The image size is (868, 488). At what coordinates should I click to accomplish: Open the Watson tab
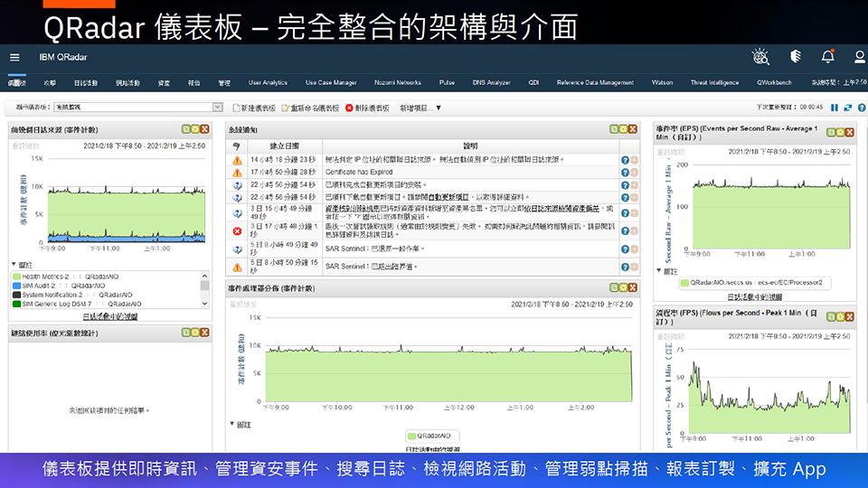[662, 82]
